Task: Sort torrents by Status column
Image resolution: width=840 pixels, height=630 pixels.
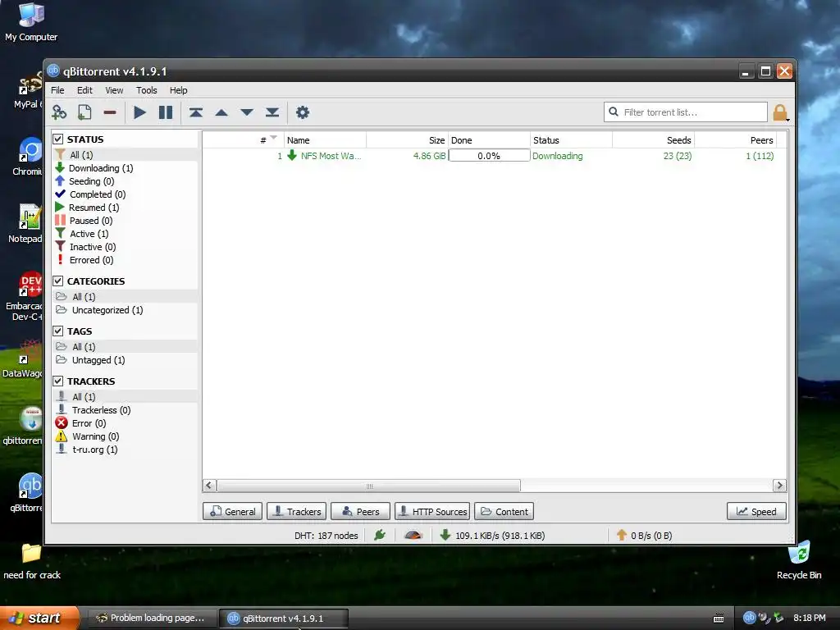Action: point(571,140)
